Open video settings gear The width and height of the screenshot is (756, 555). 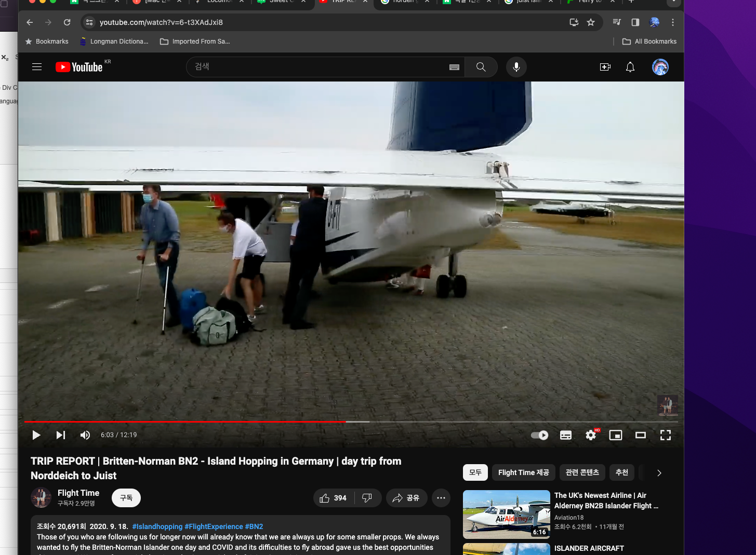(591, 435)
